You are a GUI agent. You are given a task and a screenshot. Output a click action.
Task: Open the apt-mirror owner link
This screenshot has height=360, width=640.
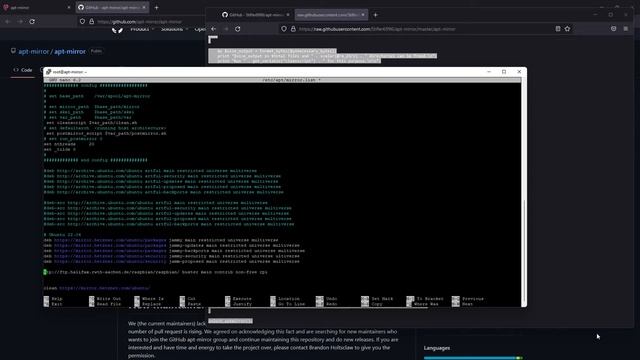coord(33,51)
